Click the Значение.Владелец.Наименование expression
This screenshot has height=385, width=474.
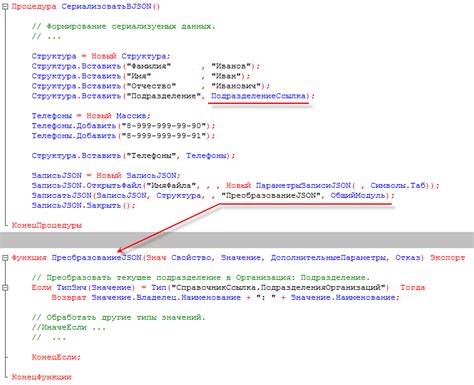(166, 297)
